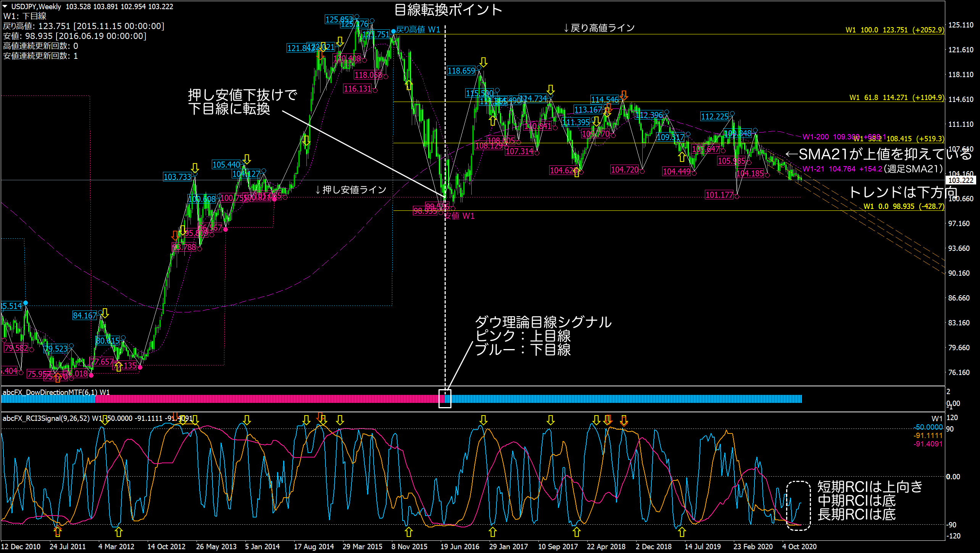Click the 目線転換ポイント title text
Image resolution: width=980 pixels, height=553 pixels.
[448, 10]
